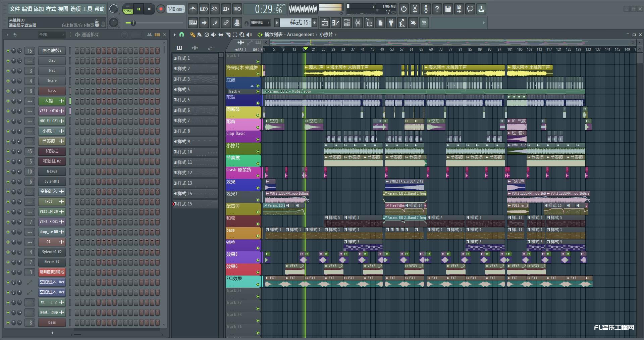This screenshot has height=340, width=644.
Task: Open the 添加 menu
Action: (39, 9)
